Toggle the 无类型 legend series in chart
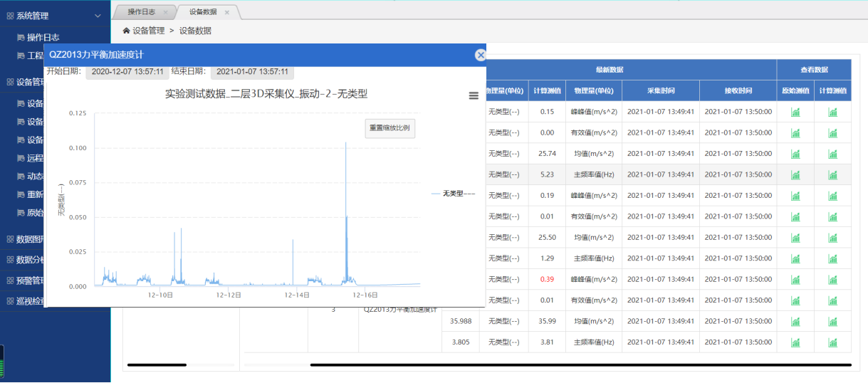The height and width of the screenshot is (383, 868). (453, 193)
